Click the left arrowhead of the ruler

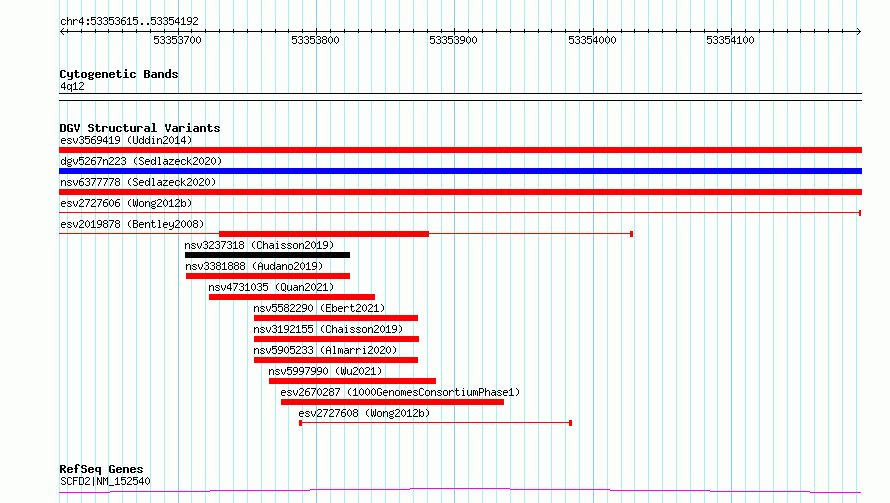62,32
